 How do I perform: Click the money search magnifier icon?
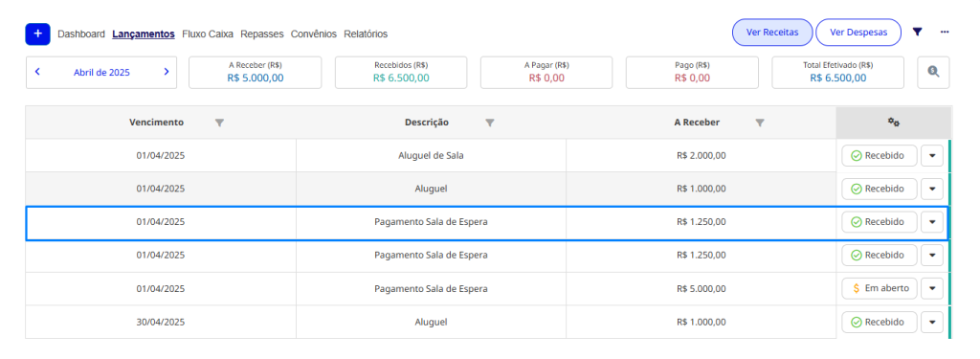pos(933,72)
